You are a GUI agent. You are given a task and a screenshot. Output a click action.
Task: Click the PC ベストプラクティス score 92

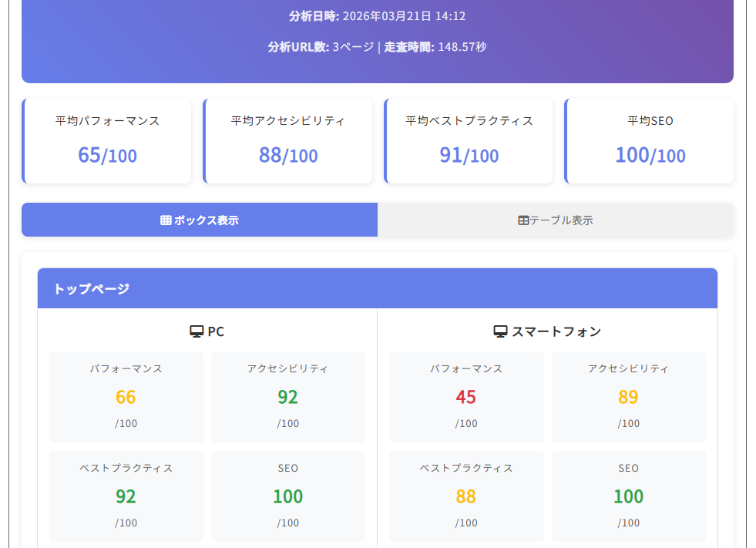126,496
